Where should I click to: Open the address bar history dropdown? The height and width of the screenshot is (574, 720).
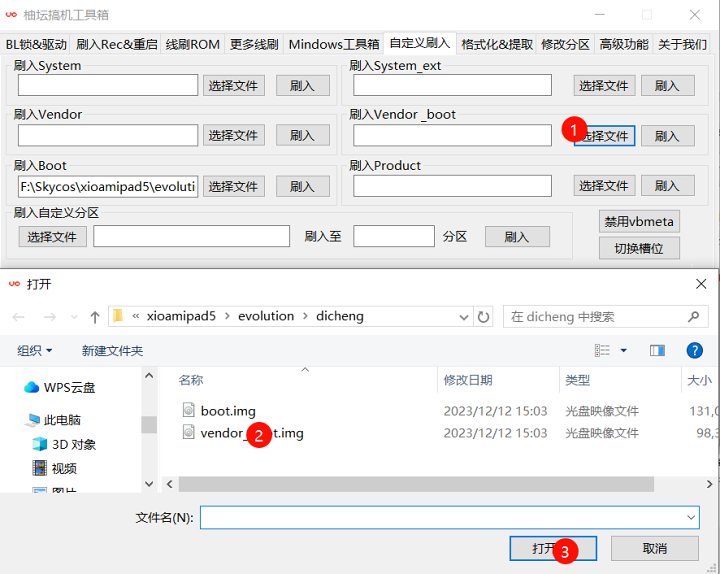(462, 316)
